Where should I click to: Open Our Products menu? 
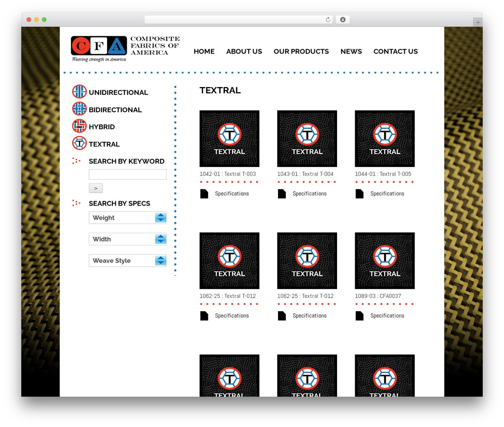(x=301, y=52)
